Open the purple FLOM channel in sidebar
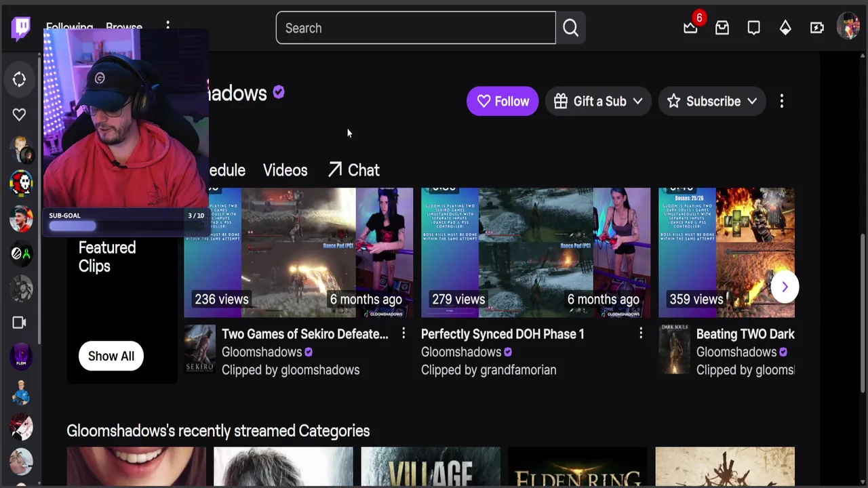The height and width of the screenshot is (488, 868). tap(21, 357)
